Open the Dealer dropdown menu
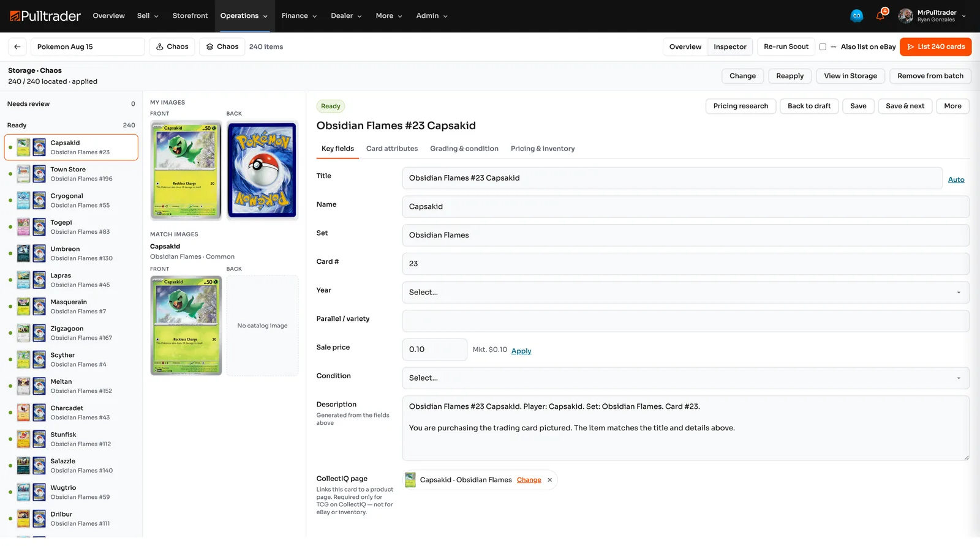 click(x=346, y=16)
